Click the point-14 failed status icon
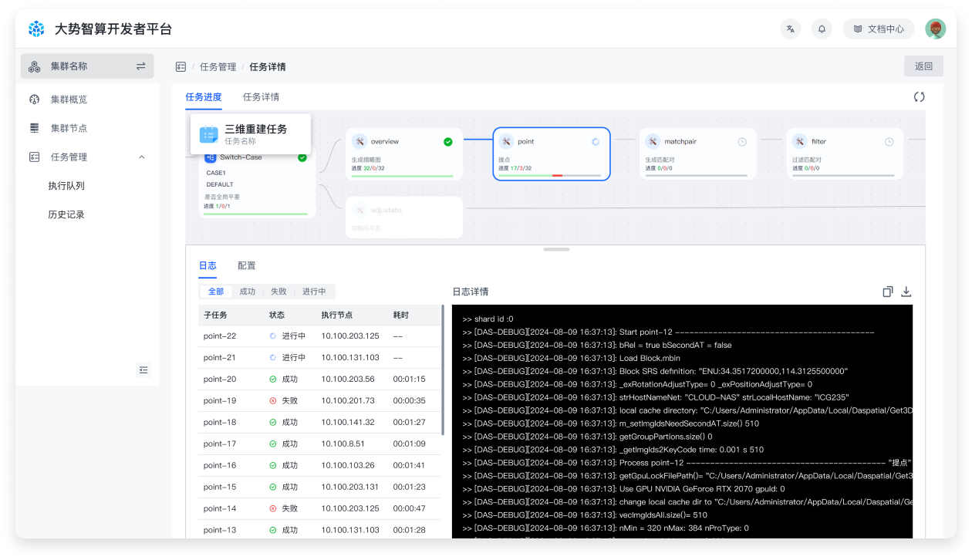This screenshot has height=560, width=972. point(273,509)
